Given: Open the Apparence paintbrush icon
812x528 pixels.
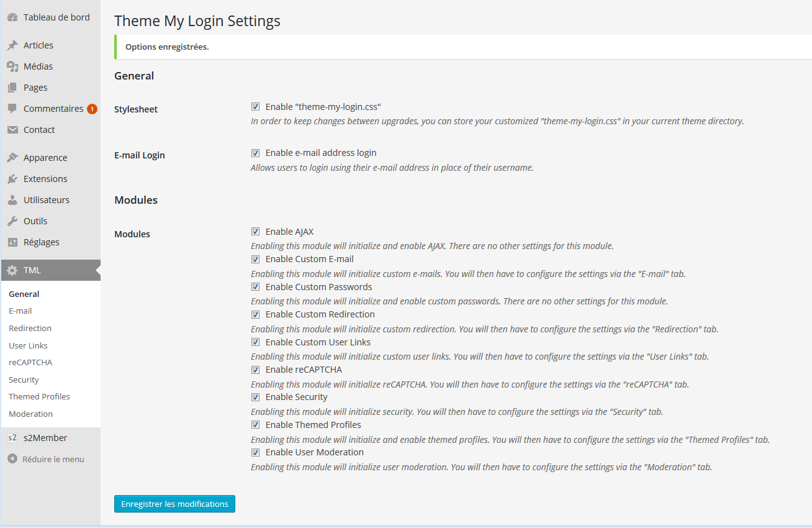Looking at the screenshot, I should 12,158.
